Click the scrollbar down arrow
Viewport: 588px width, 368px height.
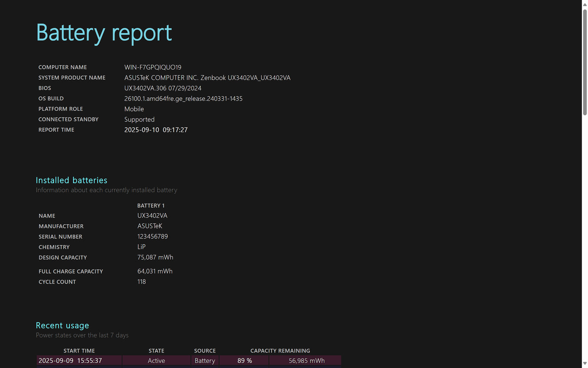(x=585, y=364)
